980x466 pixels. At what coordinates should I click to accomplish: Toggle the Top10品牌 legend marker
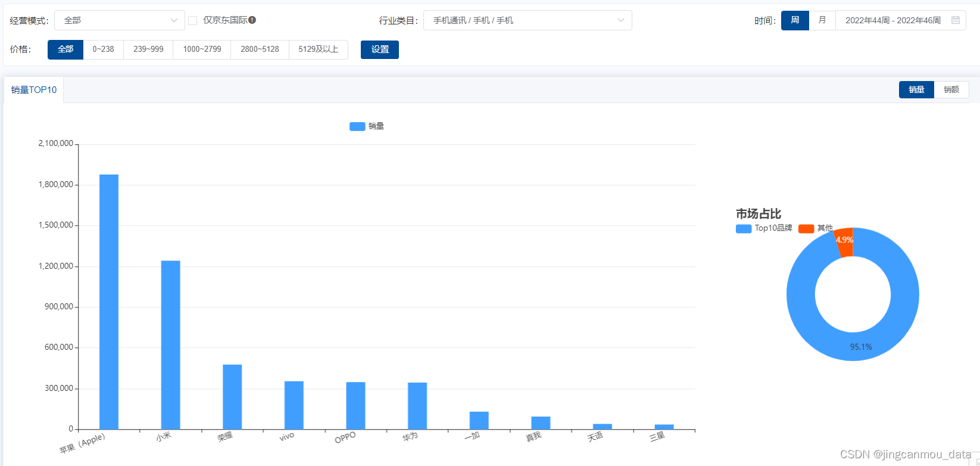point(744,229)
